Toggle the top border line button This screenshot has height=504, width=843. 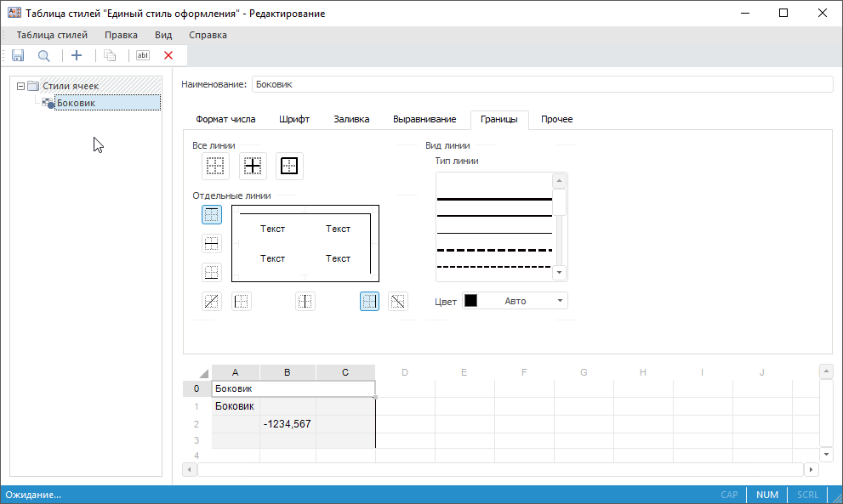tap(212, 215)
